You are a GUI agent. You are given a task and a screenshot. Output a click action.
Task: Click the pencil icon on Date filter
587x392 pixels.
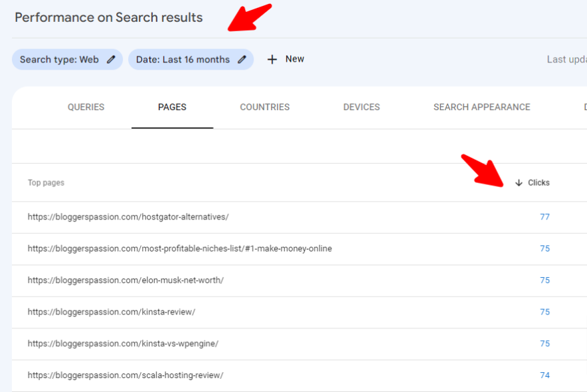[242, 60]
